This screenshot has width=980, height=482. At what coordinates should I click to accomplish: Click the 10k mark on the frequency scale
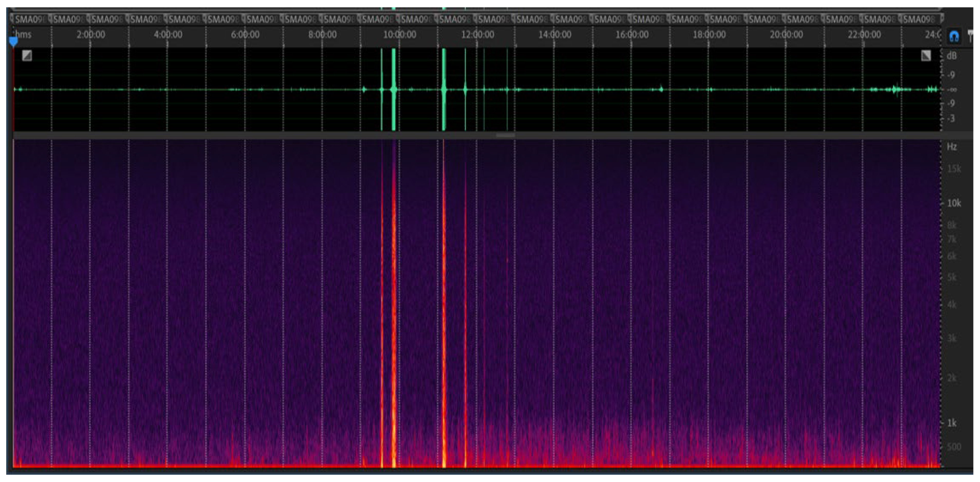953,203
